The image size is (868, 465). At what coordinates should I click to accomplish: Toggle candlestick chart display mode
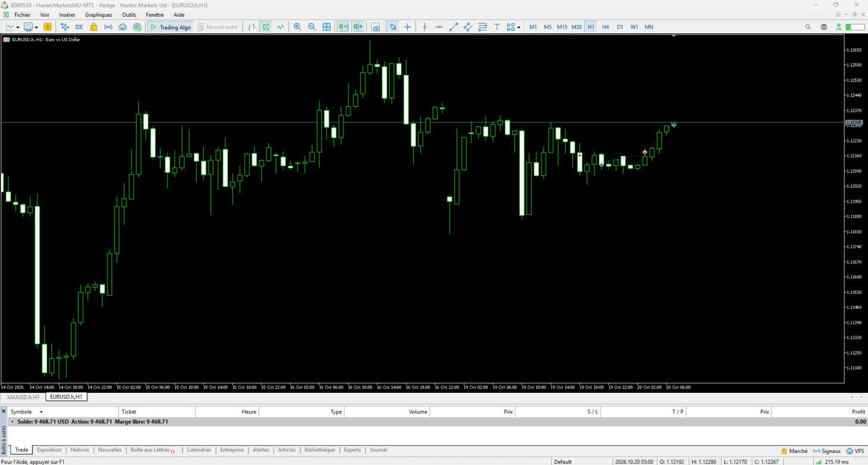click(266, 27)
